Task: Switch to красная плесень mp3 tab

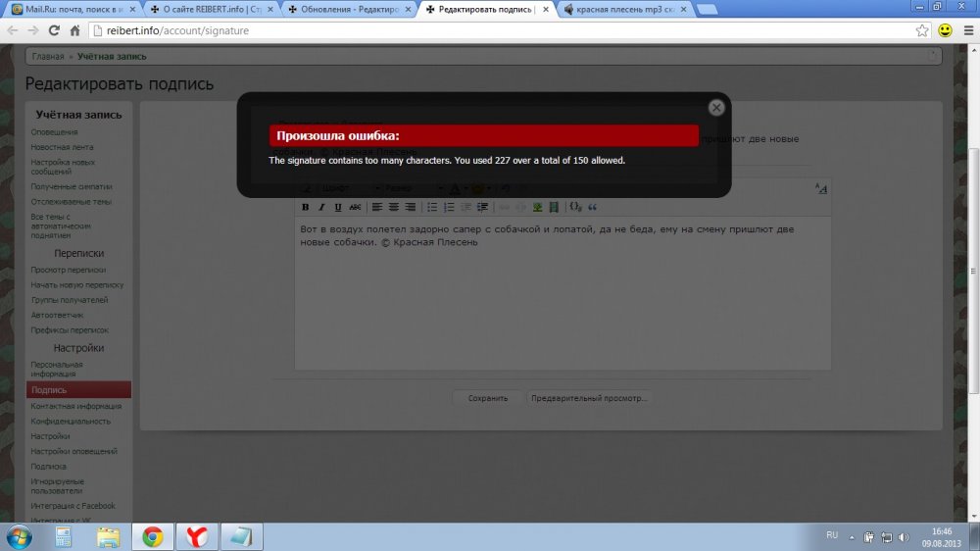Action: (x=623, y=10)
